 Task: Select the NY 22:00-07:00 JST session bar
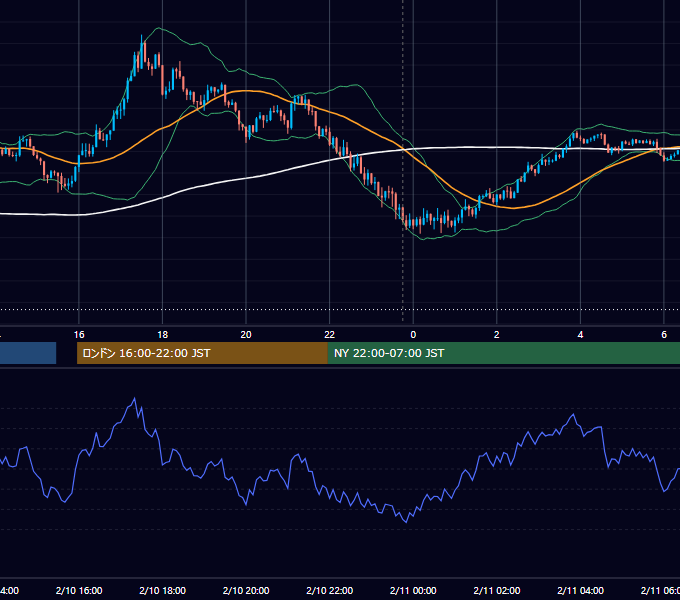click(503, 353)
